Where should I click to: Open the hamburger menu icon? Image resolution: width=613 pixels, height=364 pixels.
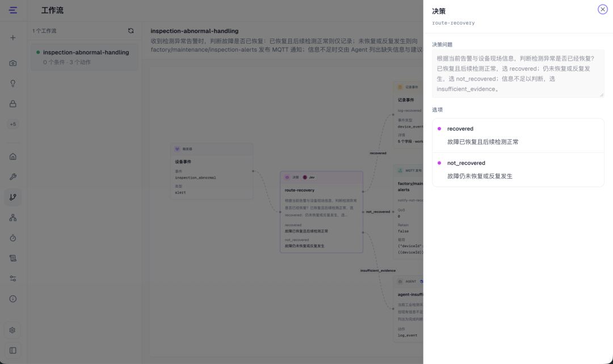13,10
